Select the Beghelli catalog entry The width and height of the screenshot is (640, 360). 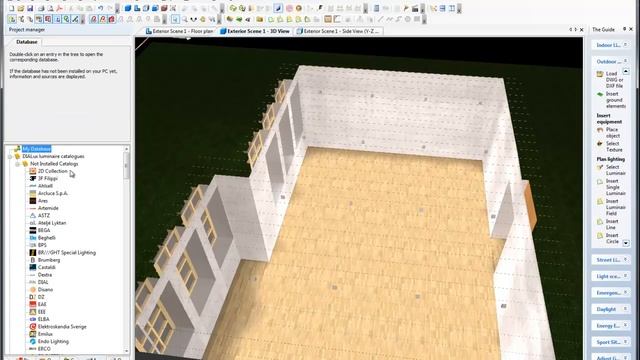click(47, 238)
